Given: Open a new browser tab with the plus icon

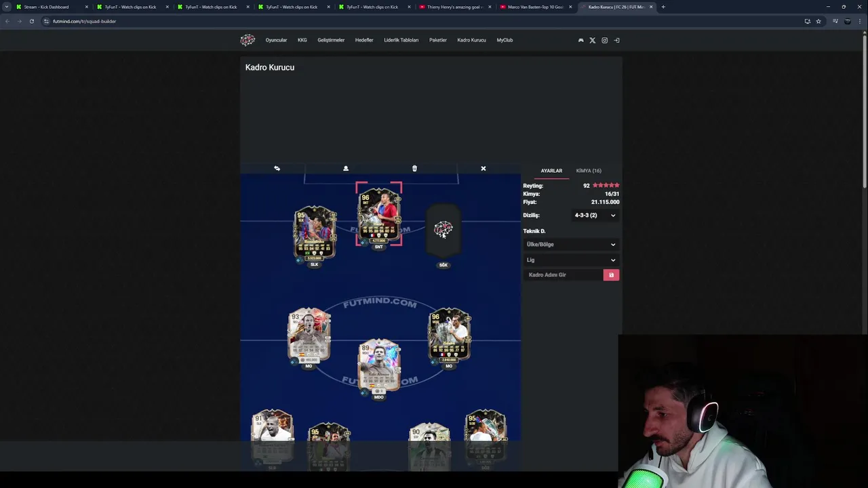Looking at the screenshot, I should 663,7.
